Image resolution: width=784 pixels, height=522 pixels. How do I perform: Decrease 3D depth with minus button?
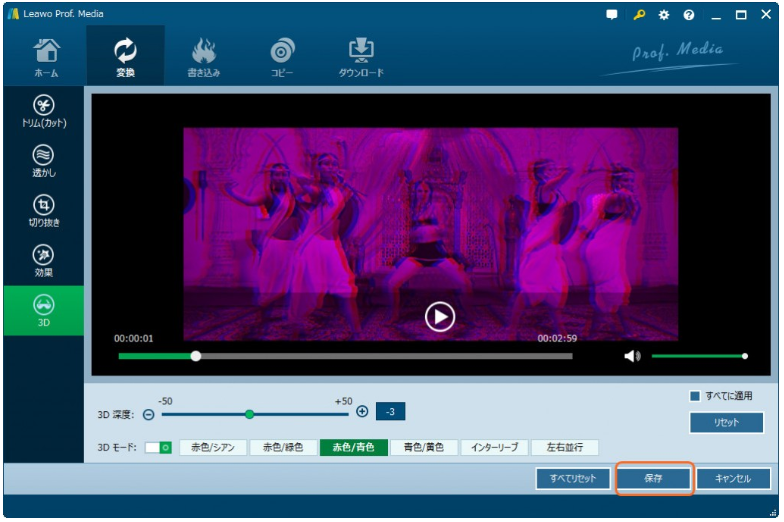tap(149, 414)
